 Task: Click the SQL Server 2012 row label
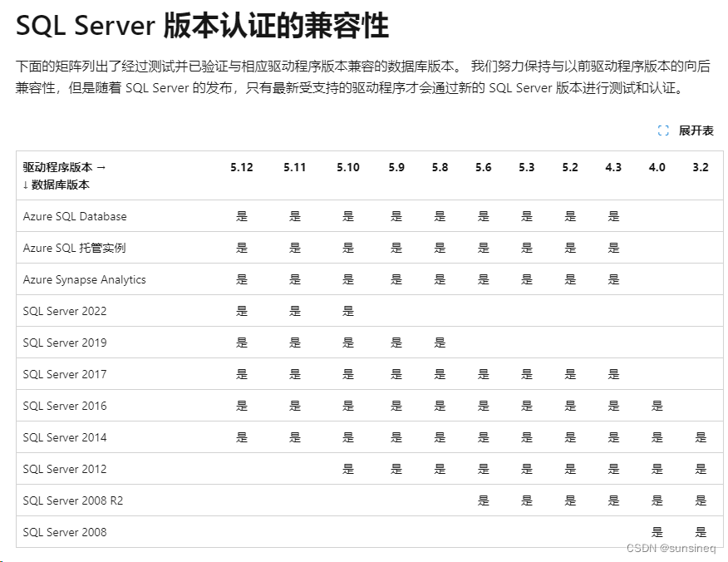pyautogui.click(x=65, y=469)
